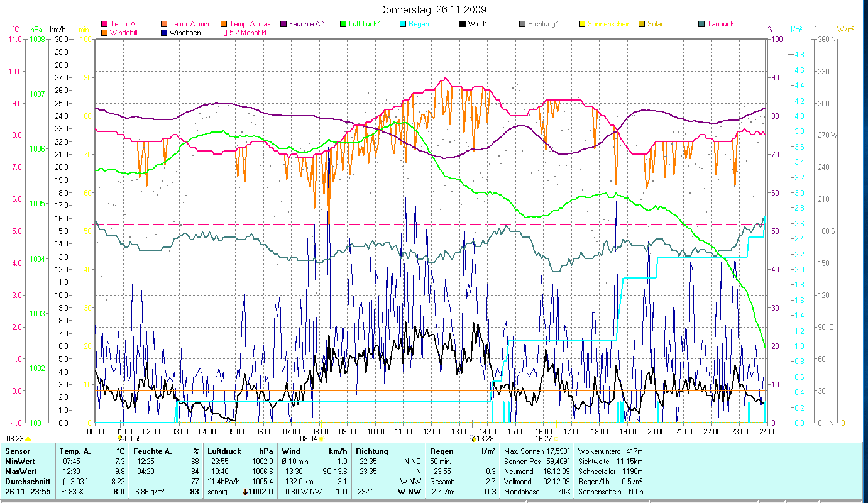This screenshot has height=503, width=868.
Task: Click the Richtung gray legend square
Action: coord(522,24)
